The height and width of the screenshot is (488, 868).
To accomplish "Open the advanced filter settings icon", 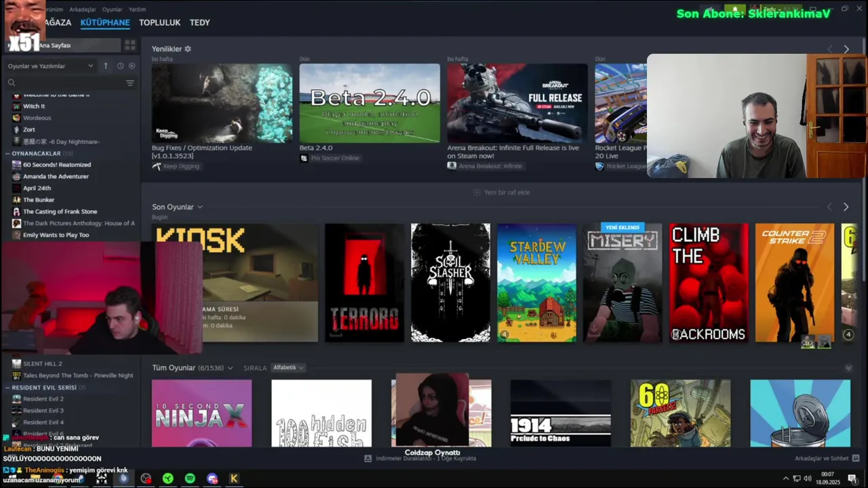I will tap(130, 83).
